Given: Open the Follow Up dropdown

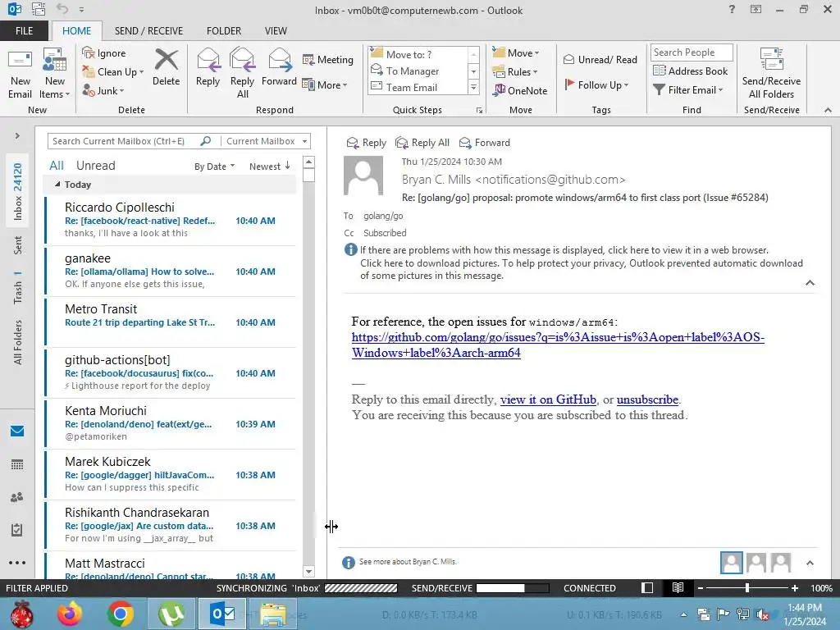Looking at the screenshot, I should [x=596, y=84].
